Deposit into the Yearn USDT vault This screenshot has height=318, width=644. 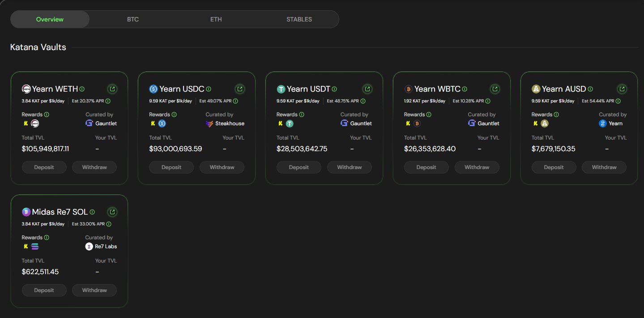tap(299, 167)
